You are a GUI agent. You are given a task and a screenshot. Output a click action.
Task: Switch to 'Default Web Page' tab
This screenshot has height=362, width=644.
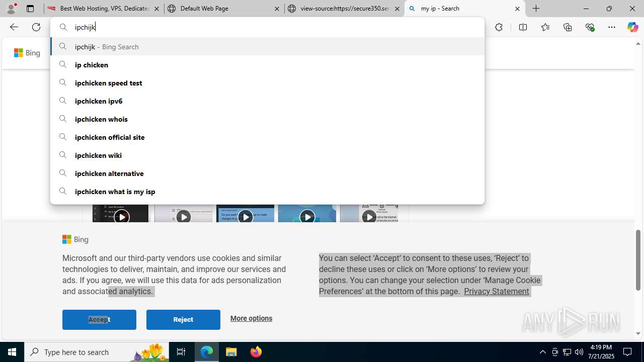pyautogui.click(x=223, y=9)
